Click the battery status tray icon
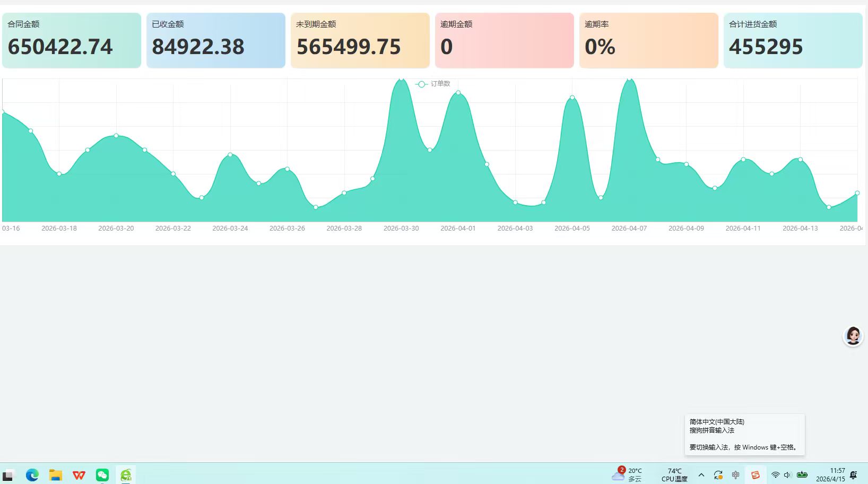Image resolution: width=868 pixels, height=484 pixels. (802, 474)
